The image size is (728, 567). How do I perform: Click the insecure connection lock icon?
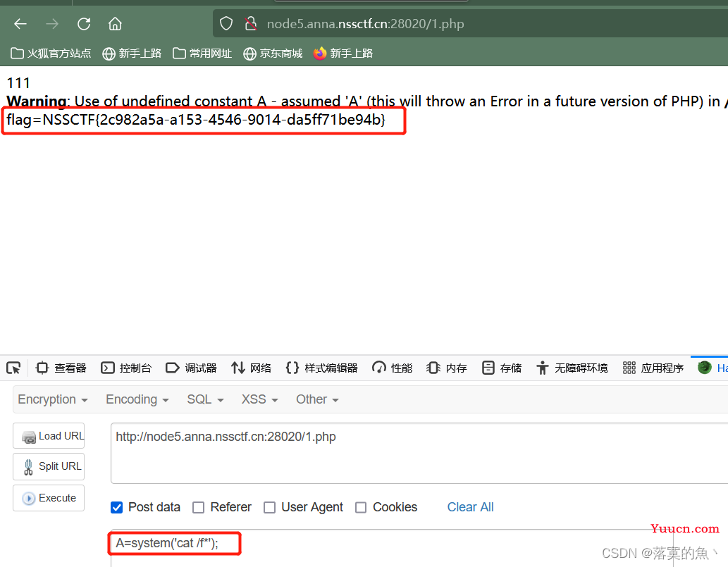251,24
